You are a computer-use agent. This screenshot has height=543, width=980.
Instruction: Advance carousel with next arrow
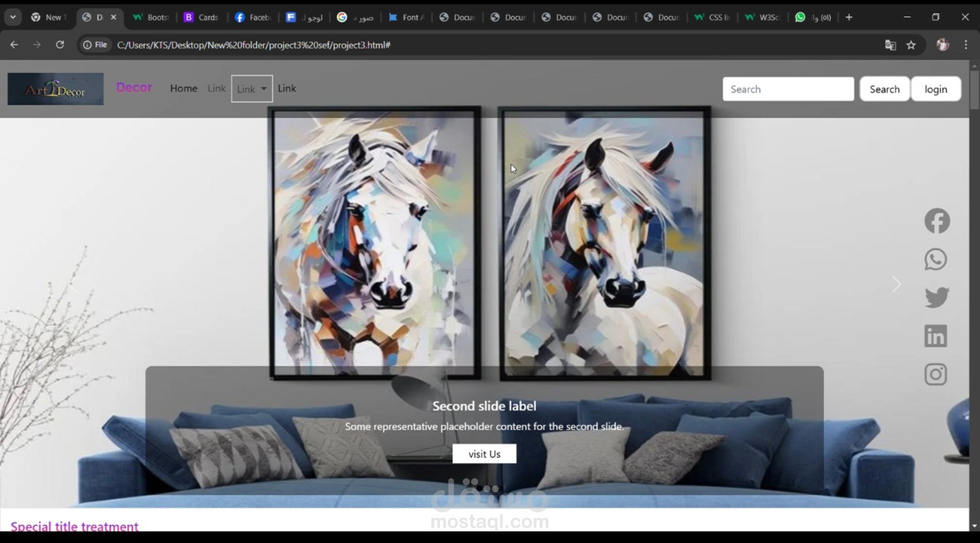(x=897, y=284)
